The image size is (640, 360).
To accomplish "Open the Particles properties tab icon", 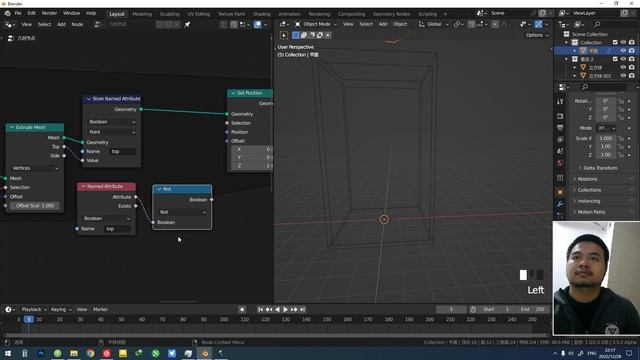I will click(x=560, y=215).
